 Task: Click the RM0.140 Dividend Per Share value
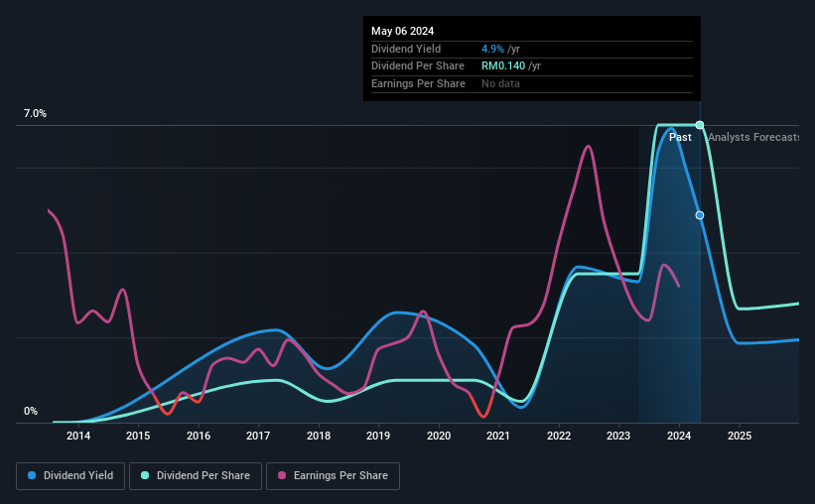[503, 66]
